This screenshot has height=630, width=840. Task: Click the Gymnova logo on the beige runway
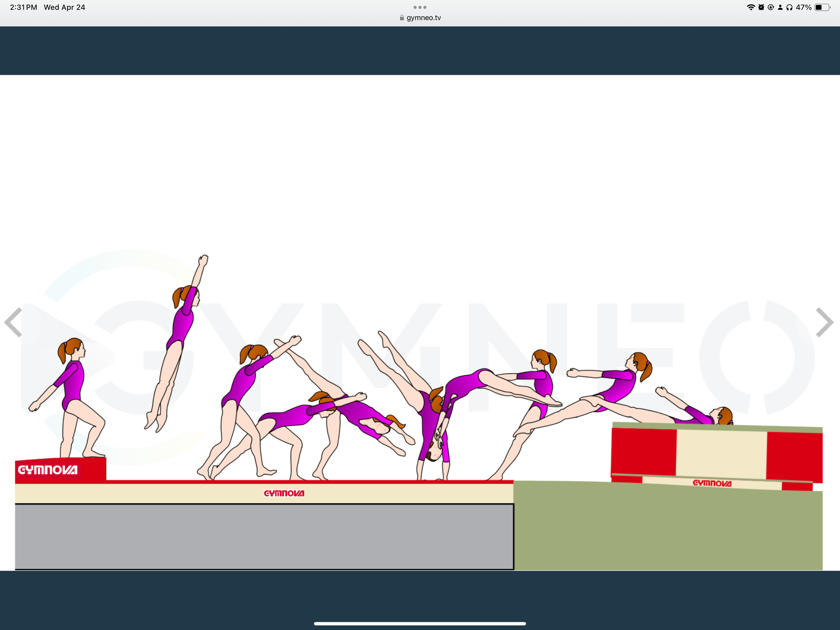click(x=284, y=493)
